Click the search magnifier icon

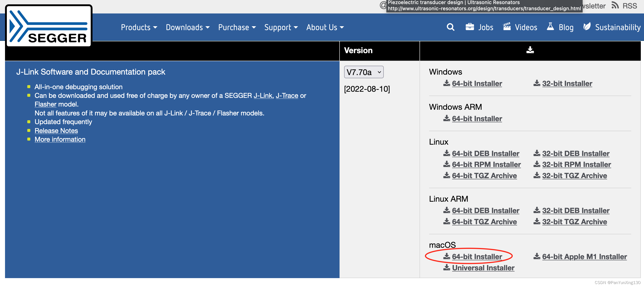pyautogui.click(x=451, y=27)
